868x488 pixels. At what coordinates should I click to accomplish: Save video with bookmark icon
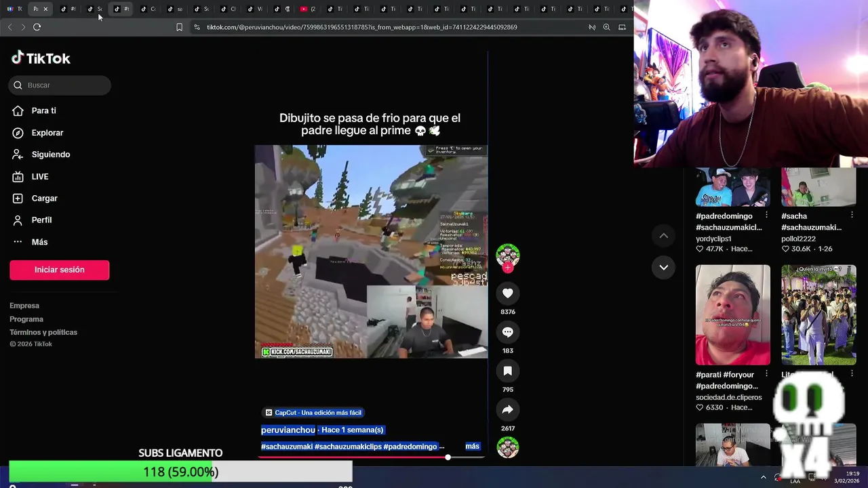pyautogui.click(x=507, y=371)
